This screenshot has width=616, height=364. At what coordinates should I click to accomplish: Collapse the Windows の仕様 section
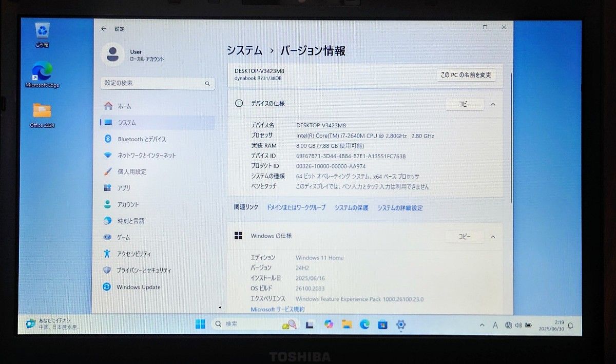pyautogui.click(x=492, y=236)
